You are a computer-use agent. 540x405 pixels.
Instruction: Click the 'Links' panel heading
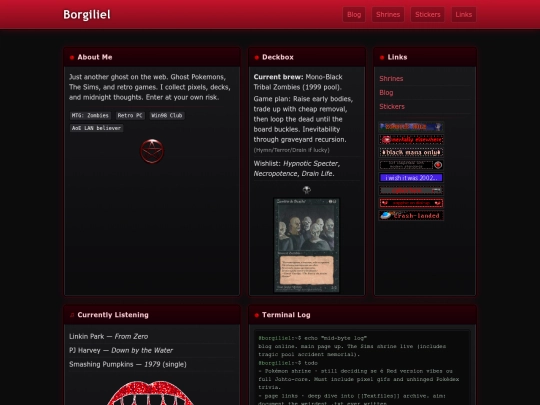(397, 57)
